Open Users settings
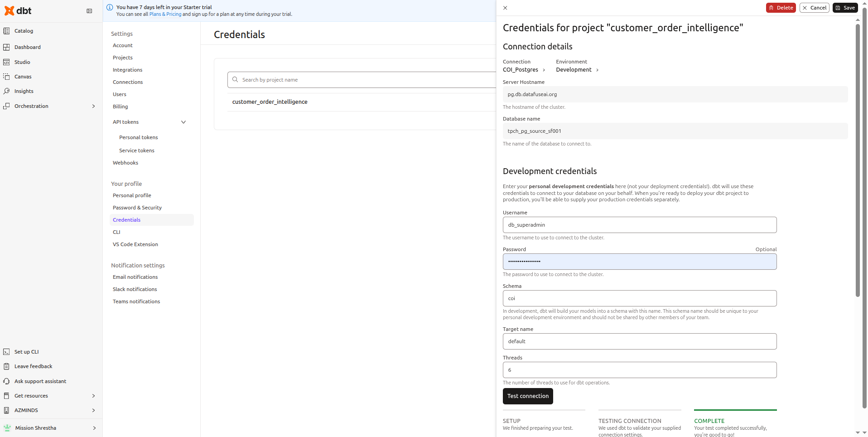The image size is (868, 437). coord(120,94)
